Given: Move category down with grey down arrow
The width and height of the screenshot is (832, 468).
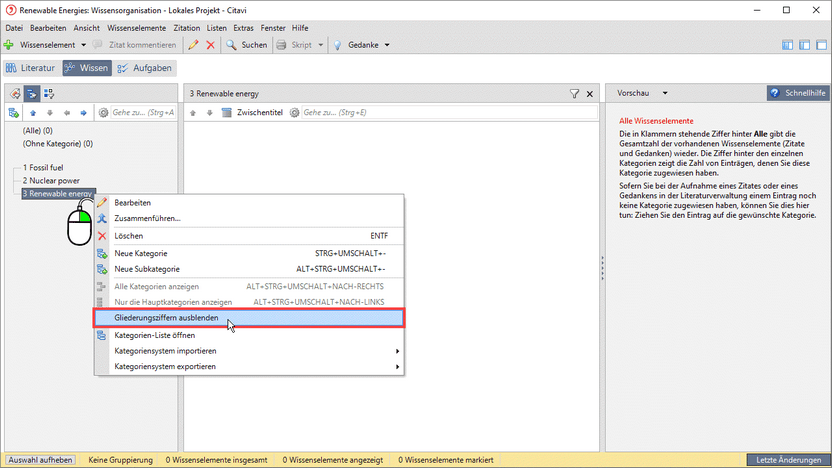Looking at the screenshot, I should (50, 112).
